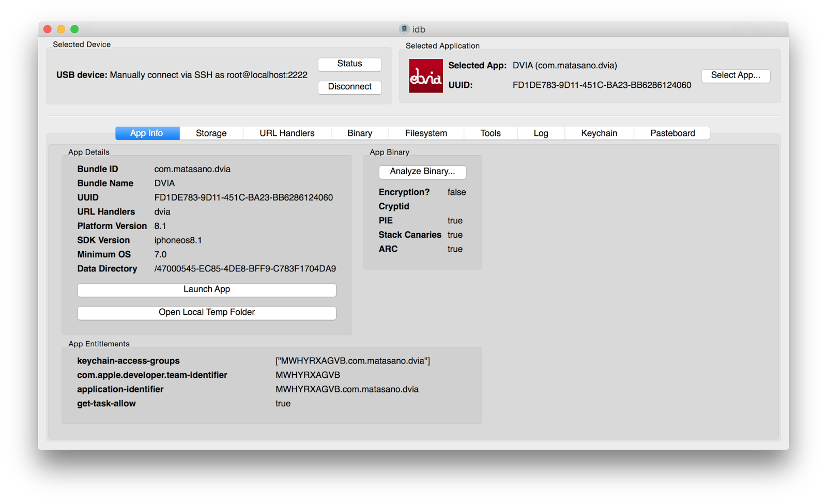Open the local temp folder
Viewport: 827px width, 504px height.
[x=206, y=313]
